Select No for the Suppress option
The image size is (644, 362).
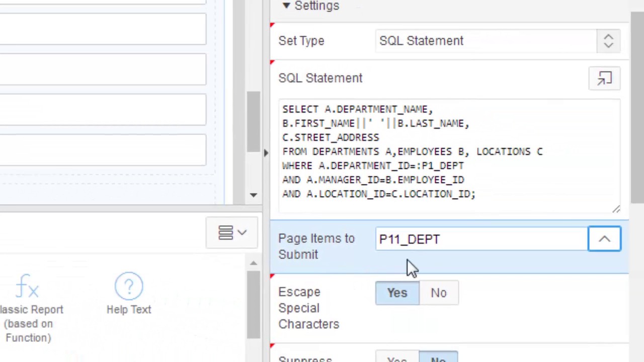coord(438,358)
